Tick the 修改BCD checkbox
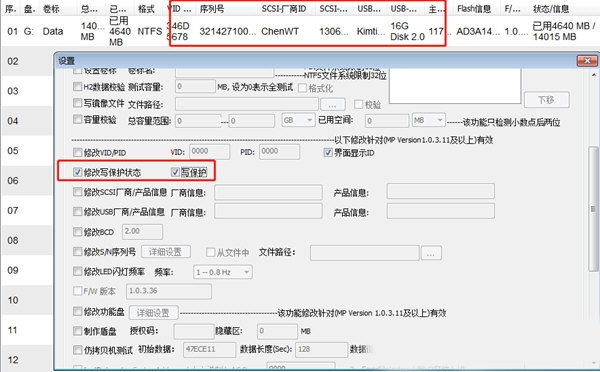 (x=78, y=232)
